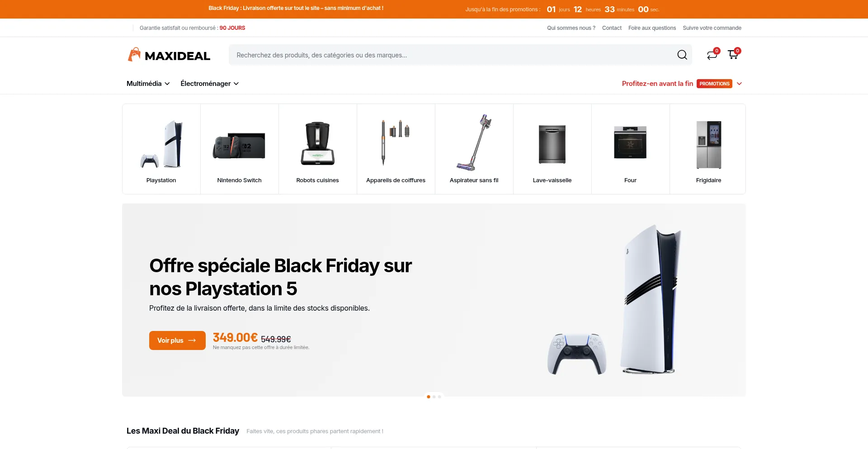The width and height of the screenshot is (868, 449).
Task: Open the Contact link
Action: click(x=612, y=28)
